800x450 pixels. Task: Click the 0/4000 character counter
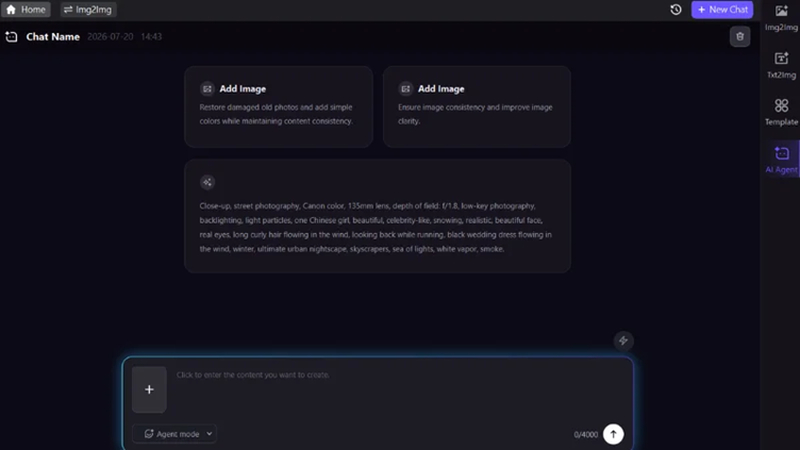(585, 435)
